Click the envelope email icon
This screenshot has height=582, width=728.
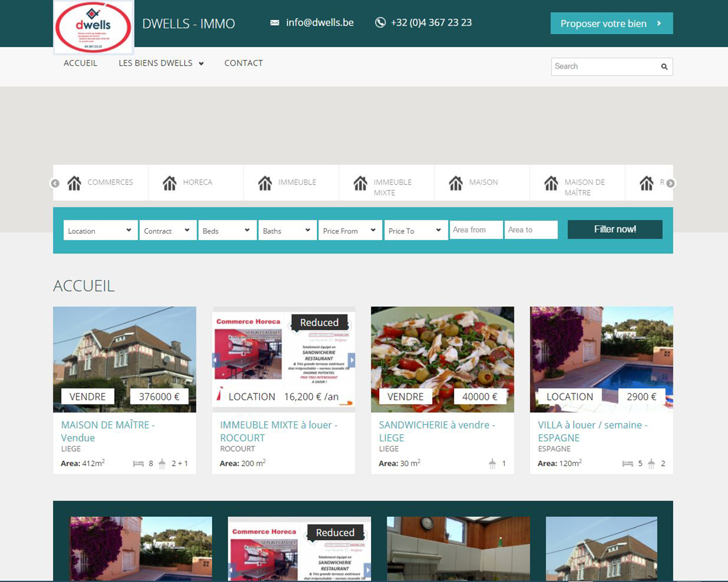click(x=275, y=23)
